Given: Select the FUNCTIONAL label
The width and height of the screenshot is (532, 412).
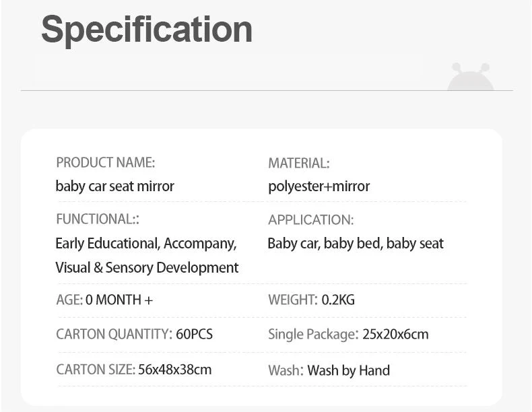Looking at the screenshot, I should point(97,219).
